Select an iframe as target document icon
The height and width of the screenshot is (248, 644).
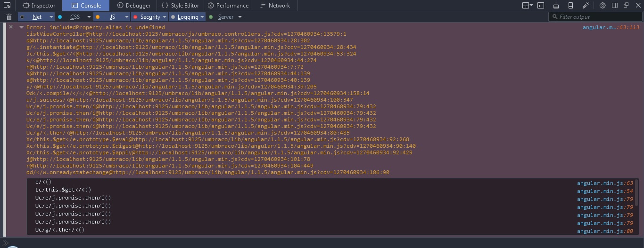click(527, 6)
